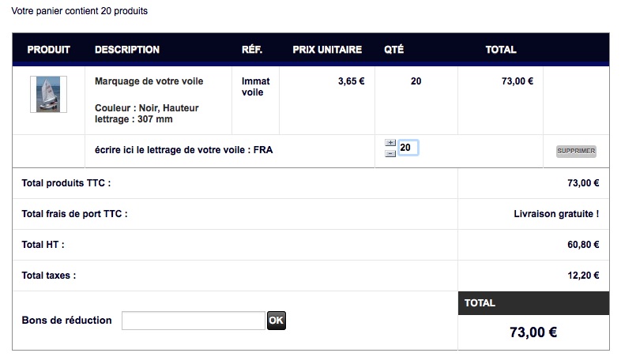
Task: Click the Total HT amount 60,80 €
Action: coord(583,245)
